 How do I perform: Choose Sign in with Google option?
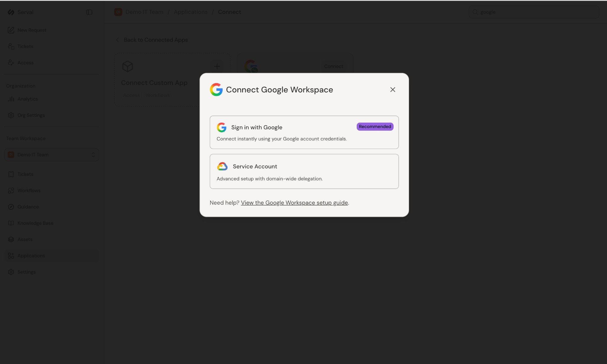[x=304, y=132]
